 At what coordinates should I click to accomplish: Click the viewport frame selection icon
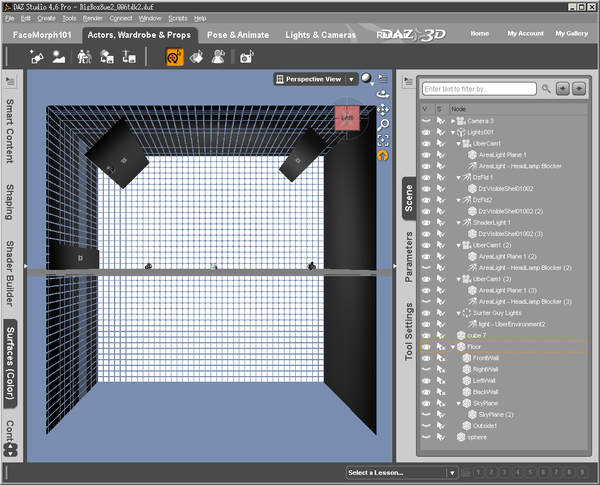tap(383, 140)
